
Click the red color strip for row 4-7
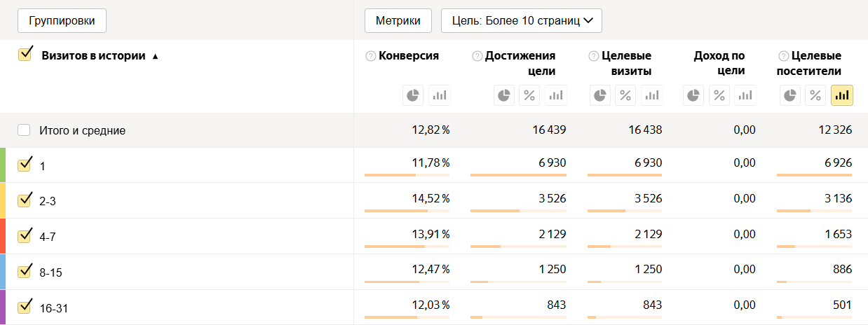(x=3, y=236)
